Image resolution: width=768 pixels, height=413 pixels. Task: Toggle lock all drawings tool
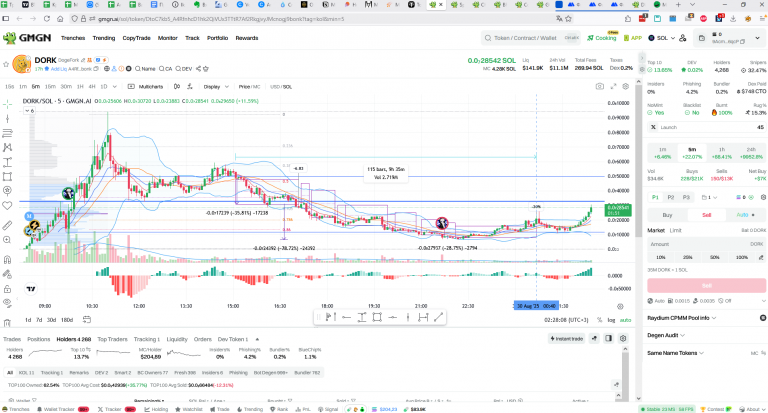point(7,289)
